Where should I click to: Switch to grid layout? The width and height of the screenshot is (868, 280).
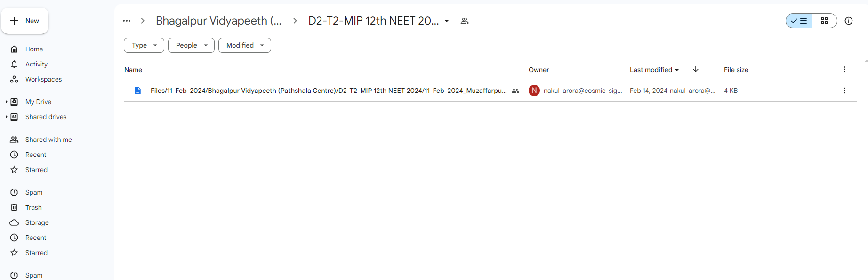824,21
